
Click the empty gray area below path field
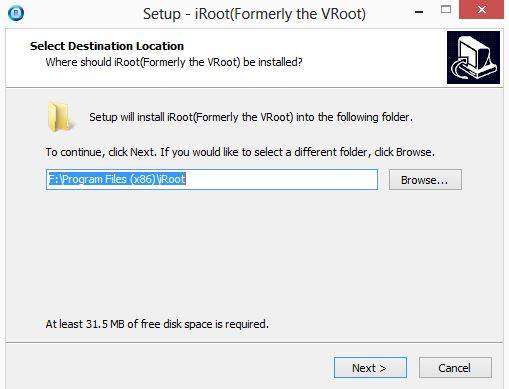tap(253, 253)
